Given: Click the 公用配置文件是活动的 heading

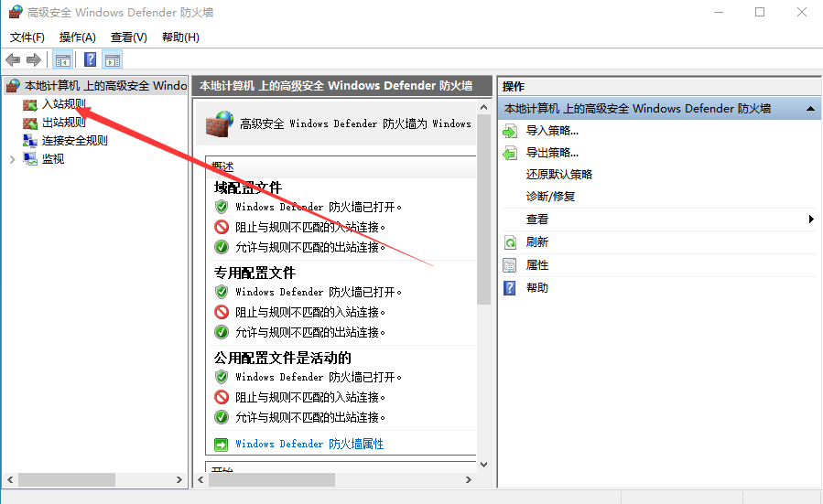Looking at the screenshot, I should [x=282, y=359].
